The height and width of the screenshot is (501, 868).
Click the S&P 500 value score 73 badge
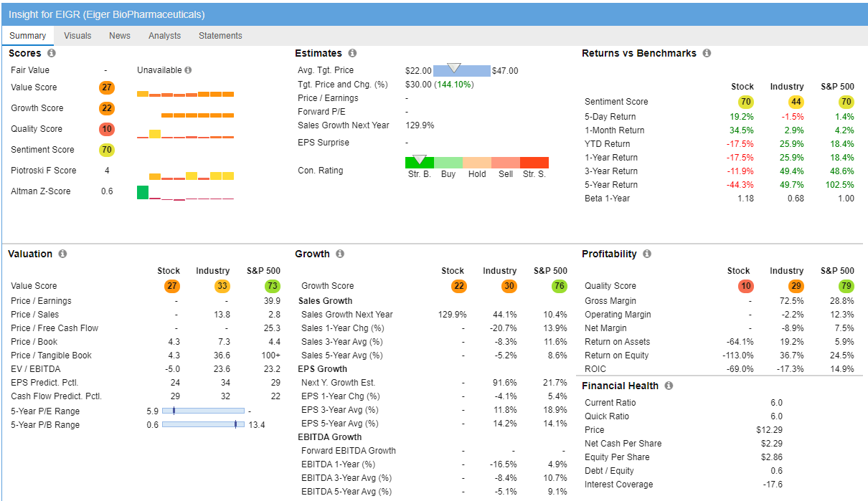click(273, 286)
